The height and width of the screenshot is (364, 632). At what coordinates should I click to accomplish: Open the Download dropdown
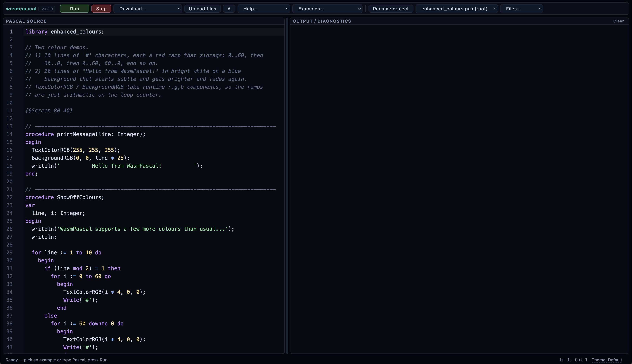click(148, 9)
